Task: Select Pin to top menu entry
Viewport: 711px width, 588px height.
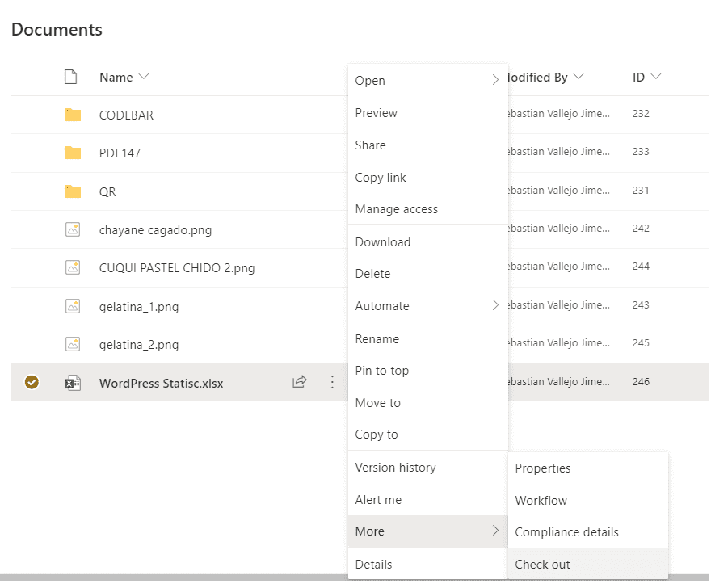Action: (428, 371)
